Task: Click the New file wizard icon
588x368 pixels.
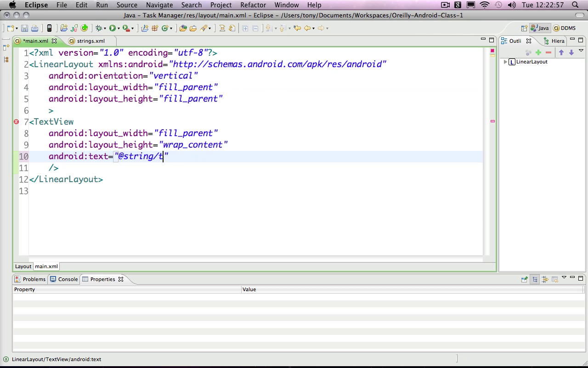Action: pyautogui.click(x=11, y=28)
